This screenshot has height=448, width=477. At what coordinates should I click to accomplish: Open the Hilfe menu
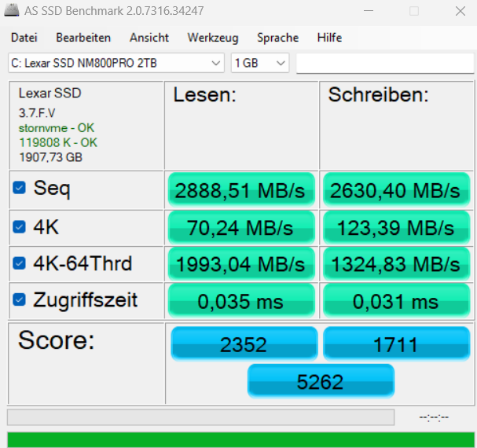coord(329,38)
